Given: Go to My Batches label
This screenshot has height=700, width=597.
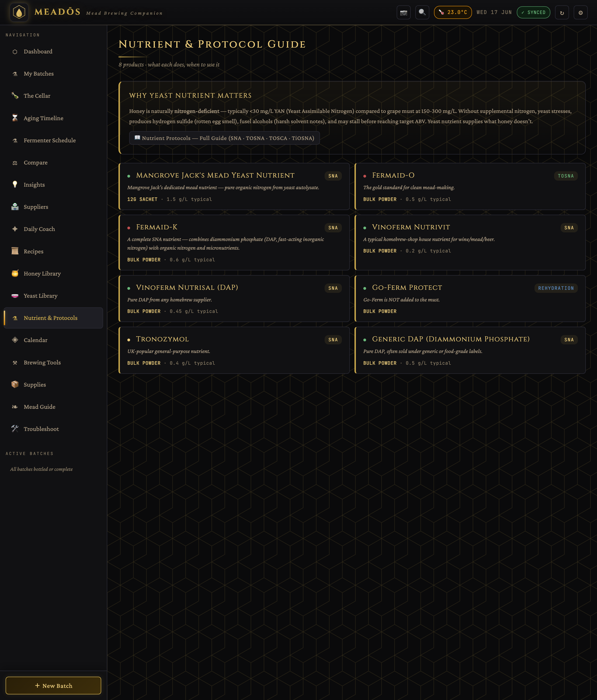Looking at the screenshot, I should 39,74.
